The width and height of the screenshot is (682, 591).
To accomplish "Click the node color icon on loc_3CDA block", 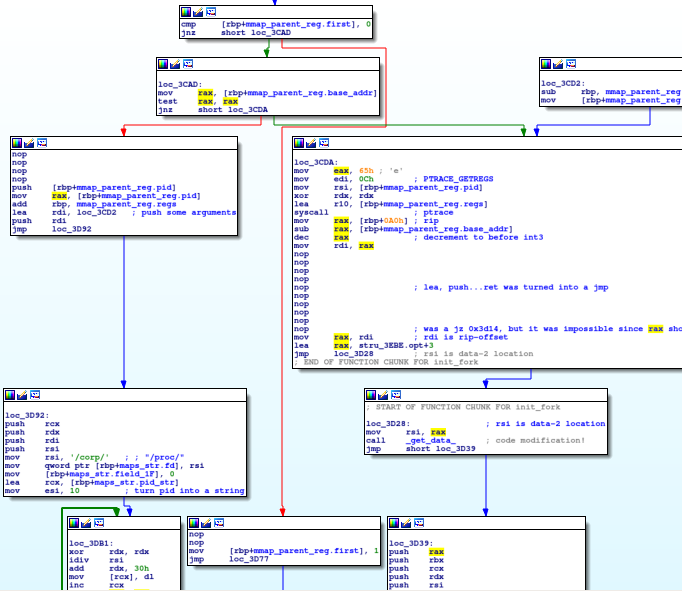I will (299, 144).
